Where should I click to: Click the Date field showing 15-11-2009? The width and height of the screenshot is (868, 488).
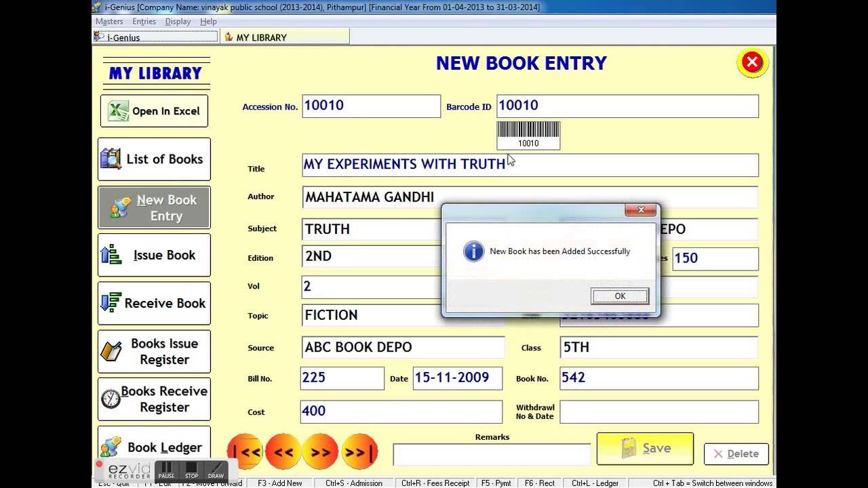point(458,378)
